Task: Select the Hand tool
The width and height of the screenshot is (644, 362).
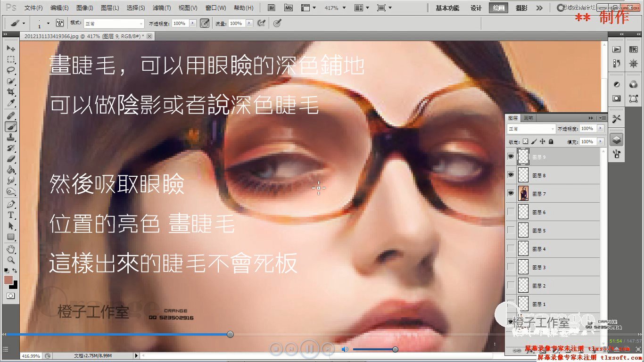Action: coord(11,249)
